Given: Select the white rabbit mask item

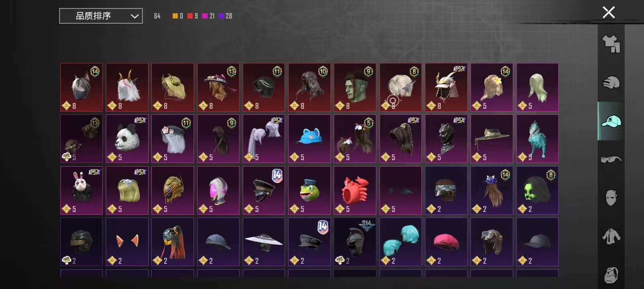Looking at the screenshot, I should tap(82, 190).
